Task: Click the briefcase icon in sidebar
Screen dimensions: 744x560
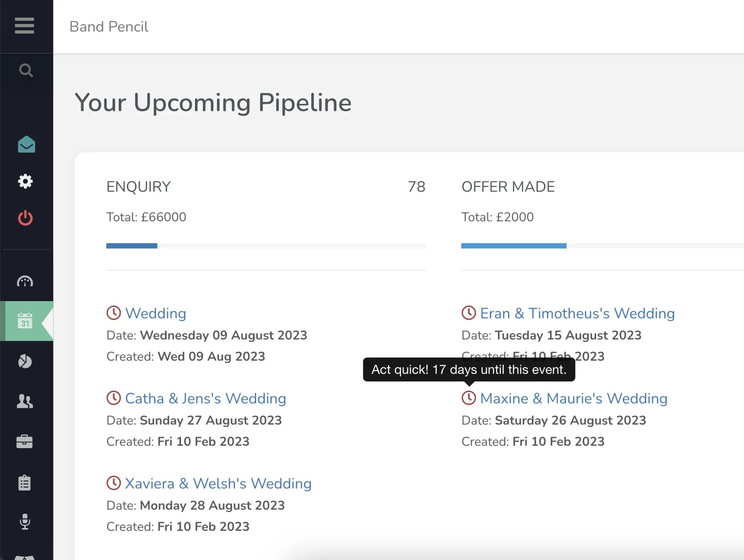Action: 24,441
